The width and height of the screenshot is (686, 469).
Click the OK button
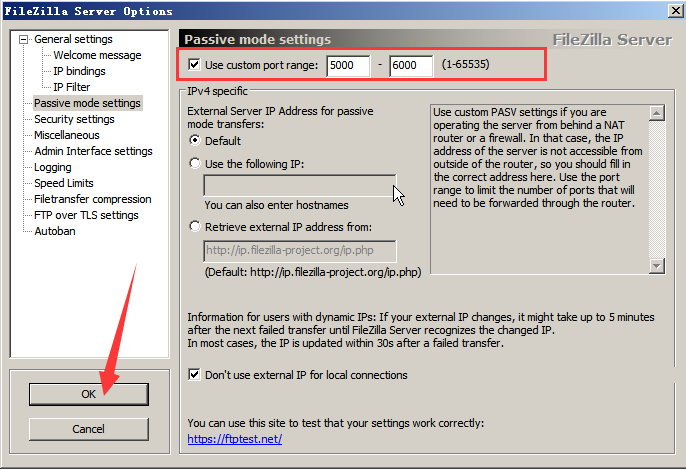89,394
